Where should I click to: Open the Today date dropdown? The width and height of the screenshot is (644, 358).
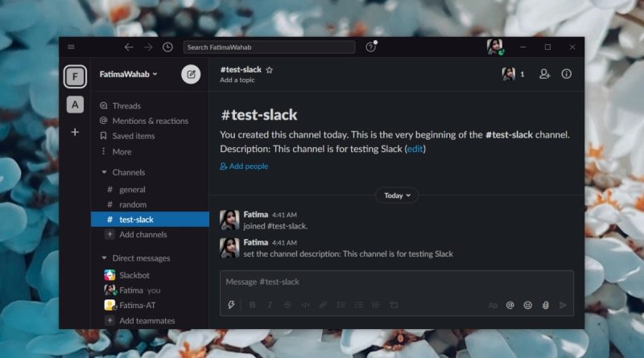397,195
